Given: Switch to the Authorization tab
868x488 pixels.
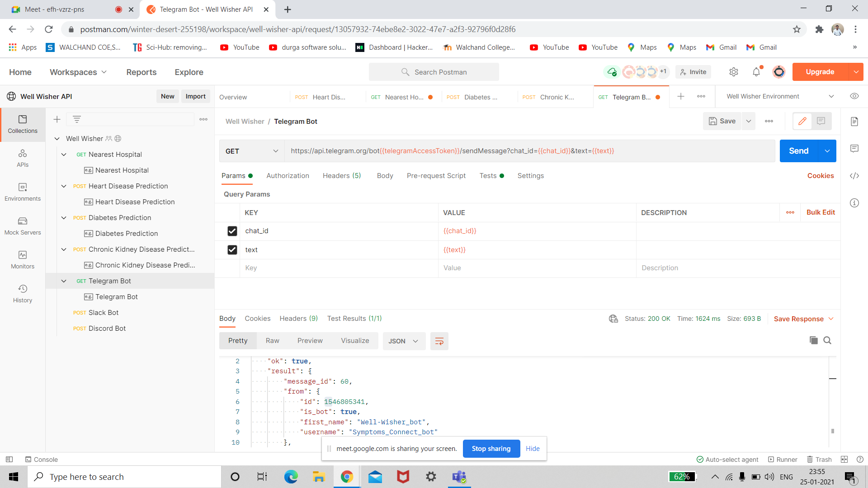Looking at the screenshot, I should [288, 176].
